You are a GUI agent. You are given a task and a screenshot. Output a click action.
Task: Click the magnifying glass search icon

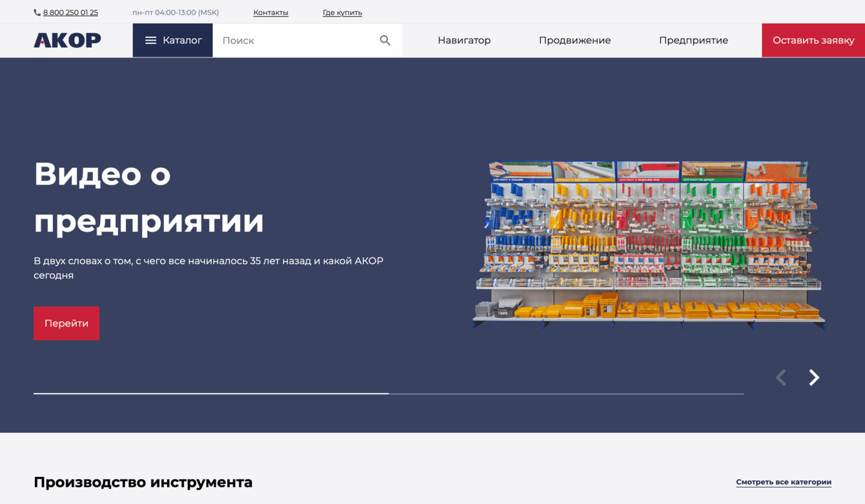point(385,40)
